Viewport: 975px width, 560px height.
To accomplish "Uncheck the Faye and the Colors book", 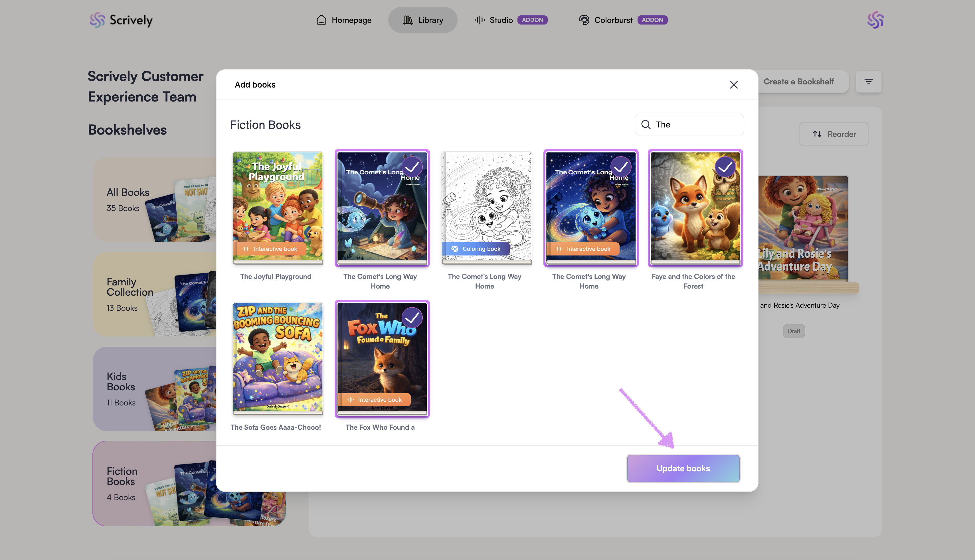I will [725, 167].
